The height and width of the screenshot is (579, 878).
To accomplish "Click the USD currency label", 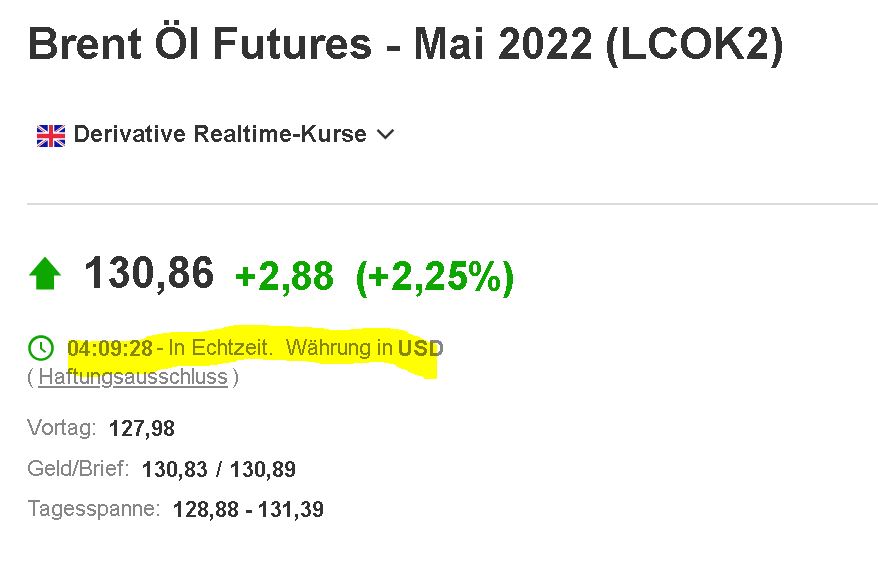I will (420, 348).
